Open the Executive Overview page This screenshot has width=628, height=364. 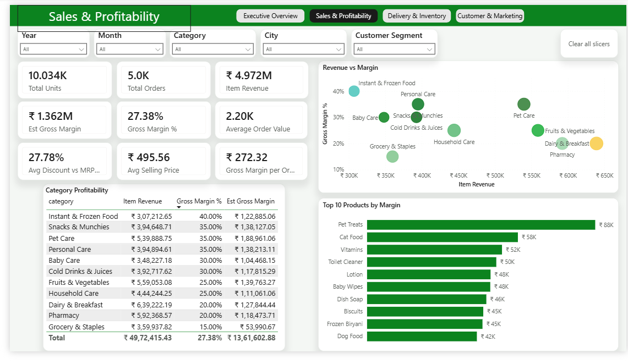[x=270, y=16]
